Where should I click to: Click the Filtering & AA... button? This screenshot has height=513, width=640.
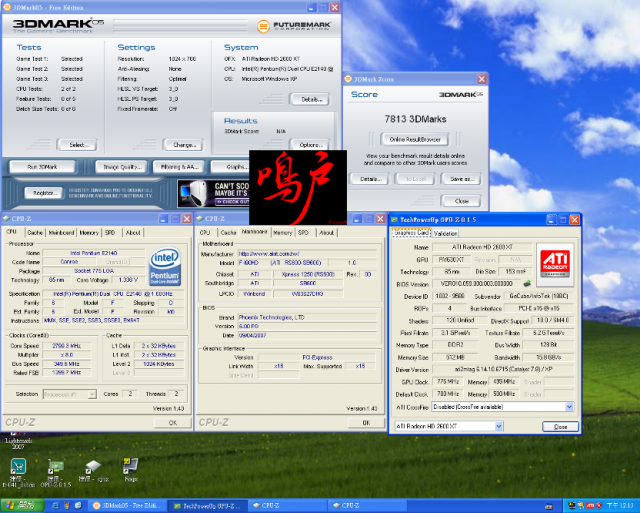point(179,167)
